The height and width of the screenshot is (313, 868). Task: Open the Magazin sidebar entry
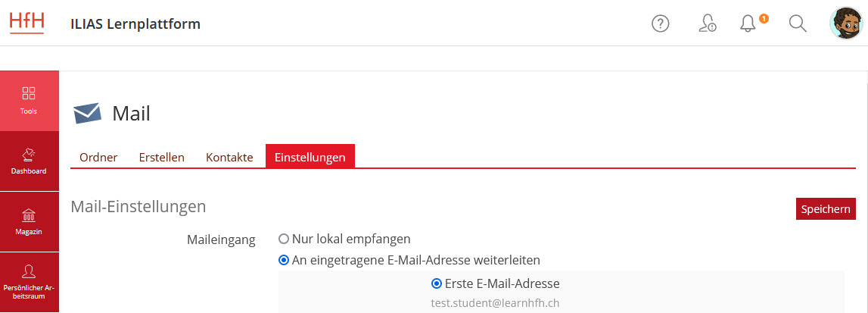pyautogui.click(x=29, y=221)
